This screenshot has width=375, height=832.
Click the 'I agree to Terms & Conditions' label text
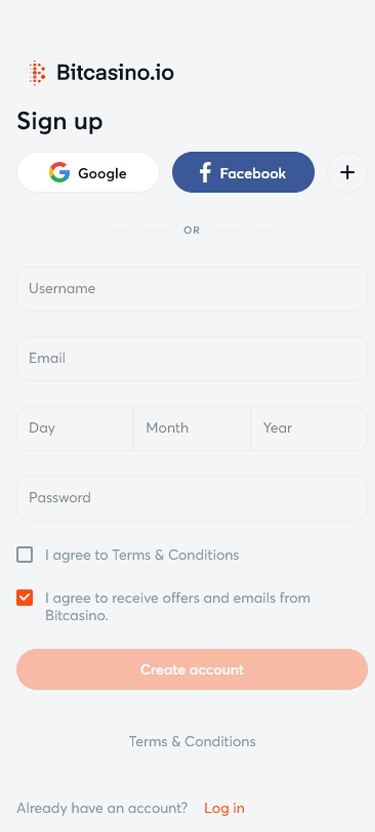(x=142, y=555)
